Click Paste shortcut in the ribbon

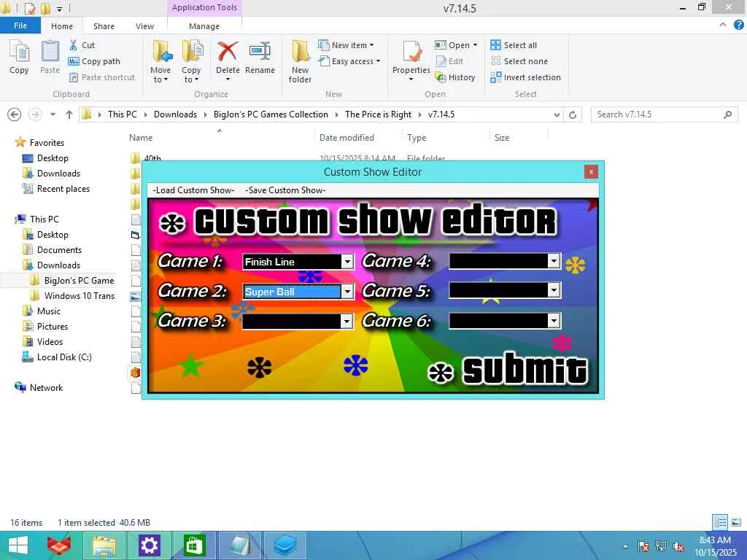click(102, 77)
